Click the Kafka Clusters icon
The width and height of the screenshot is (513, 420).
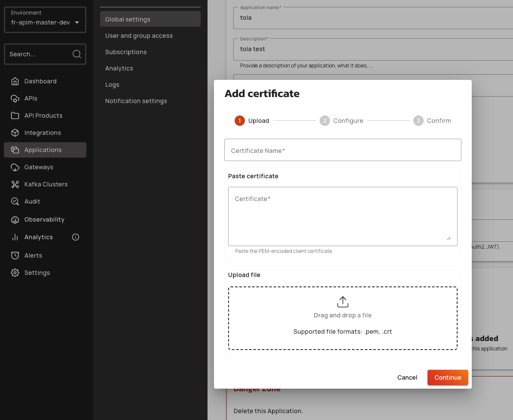[15, 184]
